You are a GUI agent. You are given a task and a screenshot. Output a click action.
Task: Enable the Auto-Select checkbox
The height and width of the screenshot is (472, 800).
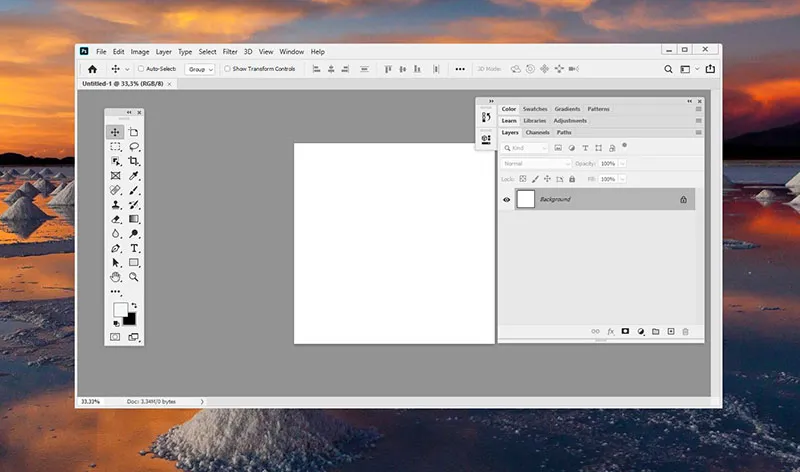[x=141, y=69]
